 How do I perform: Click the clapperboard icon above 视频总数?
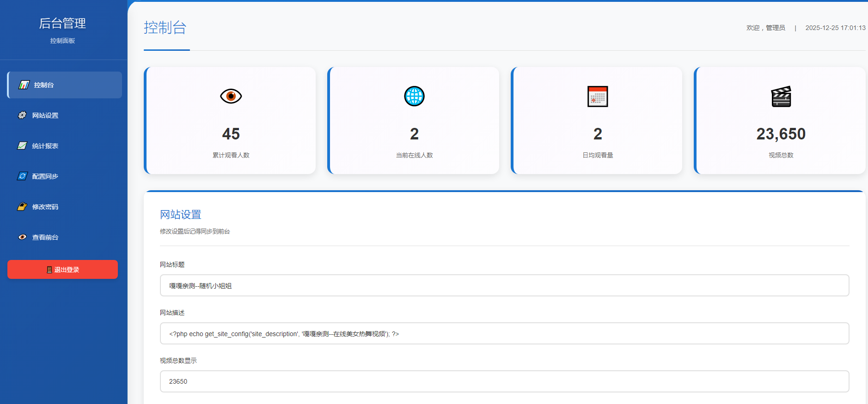pyautogui.click(x=781, y=96)
